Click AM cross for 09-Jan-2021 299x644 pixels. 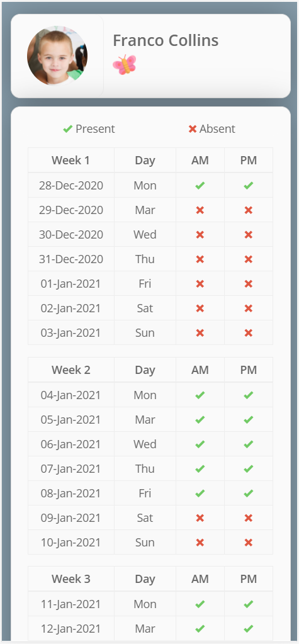tap(200, 518)
